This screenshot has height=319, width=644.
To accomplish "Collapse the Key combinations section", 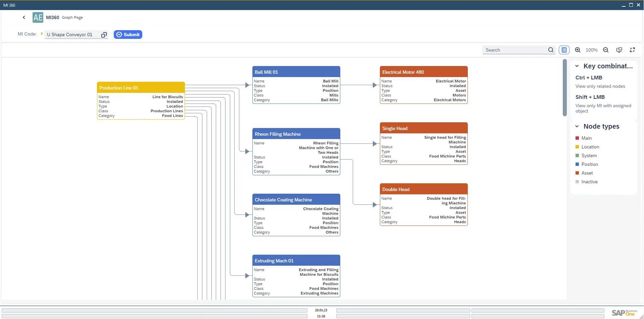I will [x=577, y=66].
